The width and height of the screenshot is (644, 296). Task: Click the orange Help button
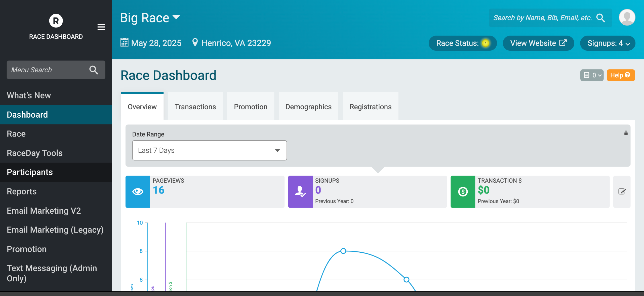(x=620, y=75)
